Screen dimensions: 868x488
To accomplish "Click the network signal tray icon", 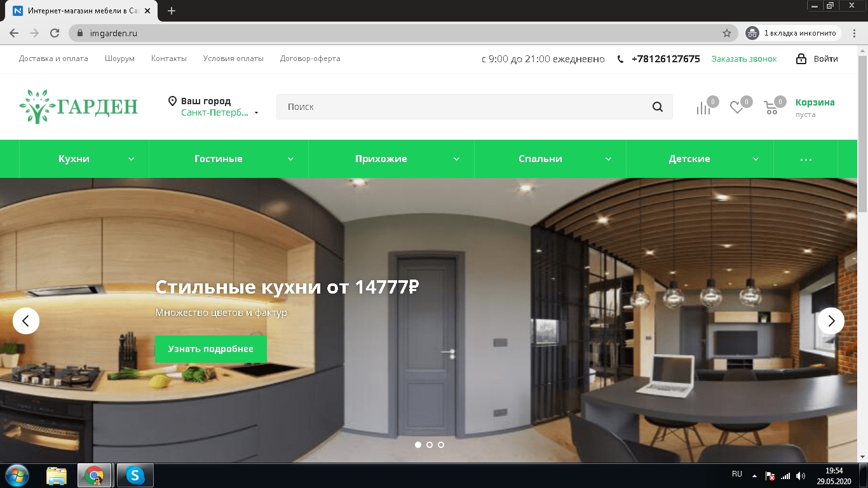I will click(x=785, y=476).
